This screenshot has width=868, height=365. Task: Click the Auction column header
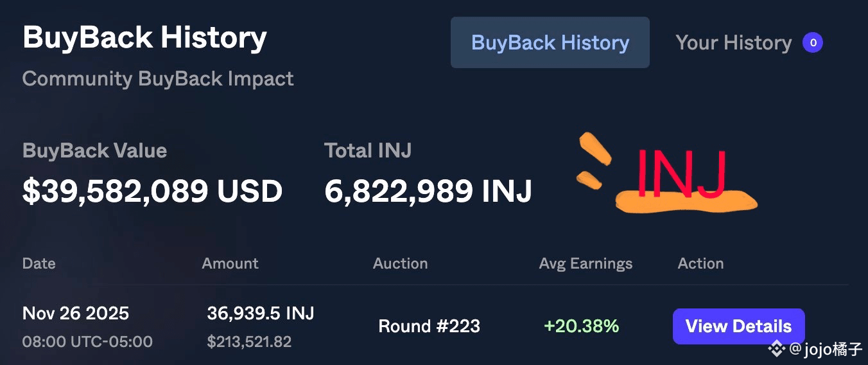[400, 263]
